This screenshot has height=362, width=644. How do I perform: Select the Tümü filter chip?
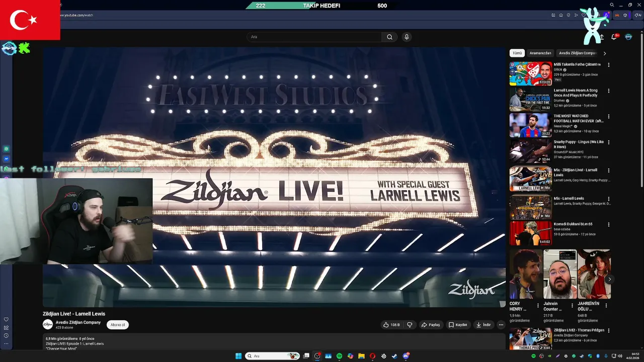[x=517, y=53]
